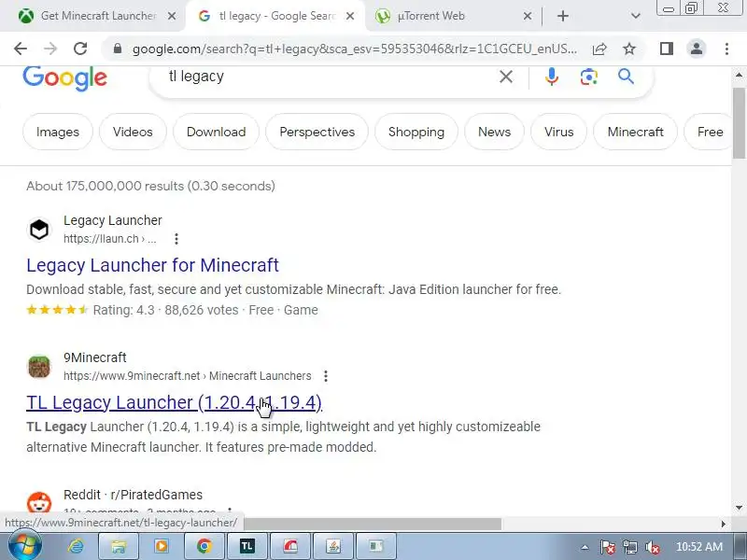Select the Download filter chip

click(x=216, y=132)
